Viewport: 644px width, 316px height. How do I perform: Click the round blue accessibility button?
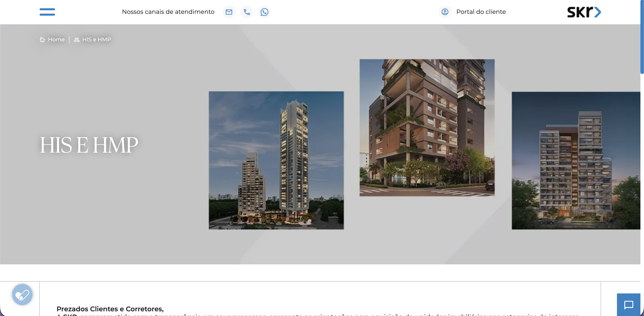coord(22,294)
